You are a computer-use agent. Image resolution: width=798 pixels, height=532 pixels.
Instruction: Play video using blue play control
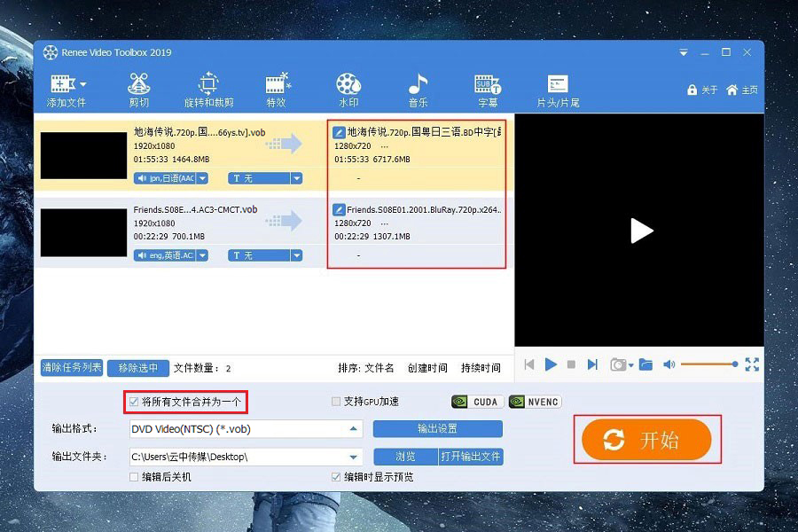point(551,364)
